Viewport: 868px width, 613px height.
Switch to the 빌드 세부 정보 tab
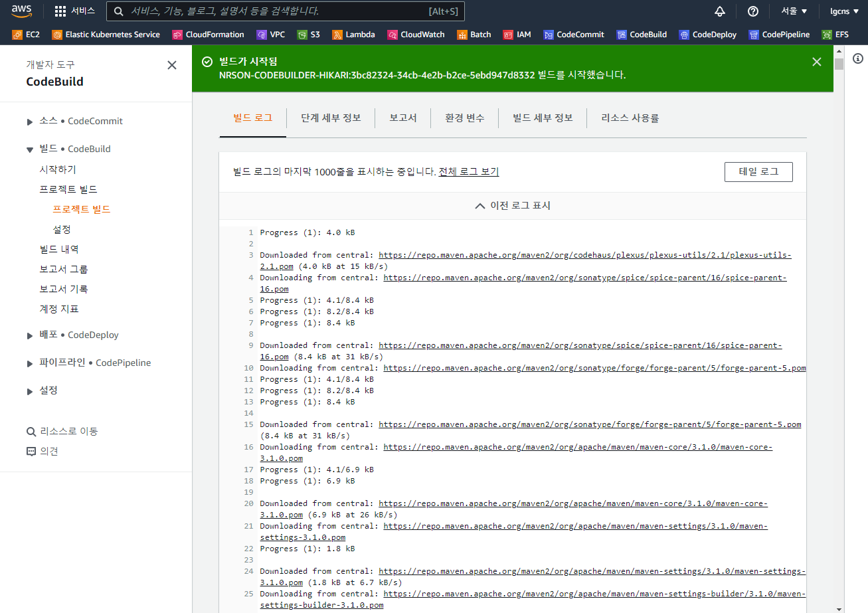point(543,118)
